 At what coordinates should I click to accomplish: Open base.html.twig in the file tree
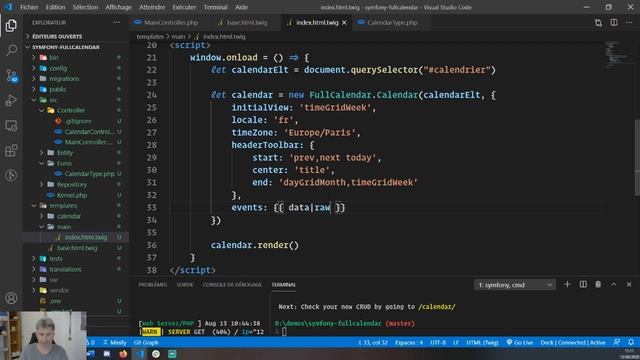click(77, 248)
